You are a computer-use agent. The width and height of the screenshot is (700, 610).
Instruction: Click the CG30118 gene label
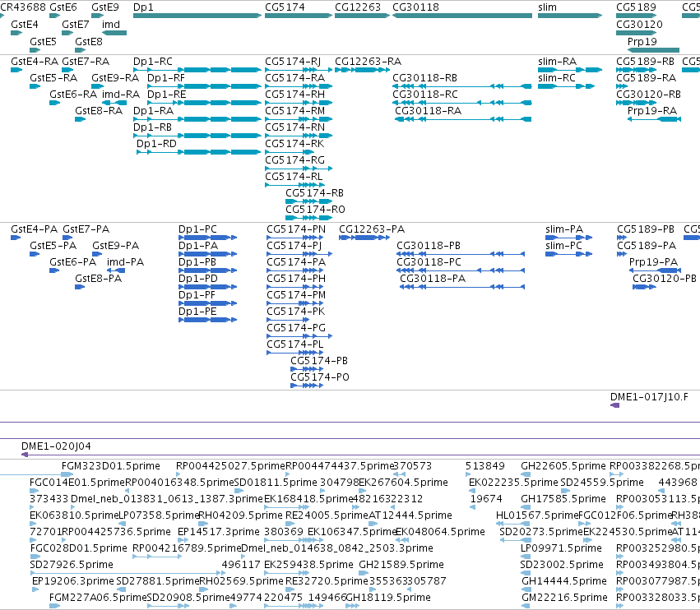click(415, 7)
